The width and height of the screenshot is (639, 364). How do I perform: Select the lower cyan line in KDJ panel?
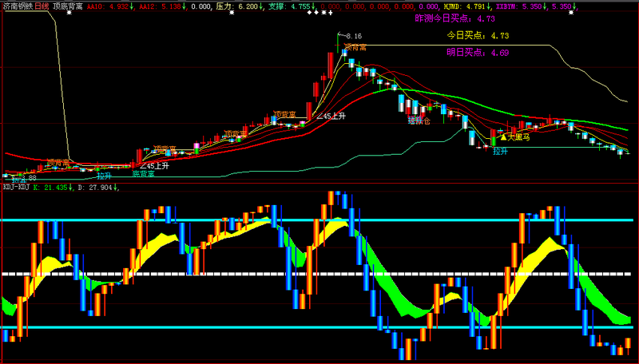point(317,327)
